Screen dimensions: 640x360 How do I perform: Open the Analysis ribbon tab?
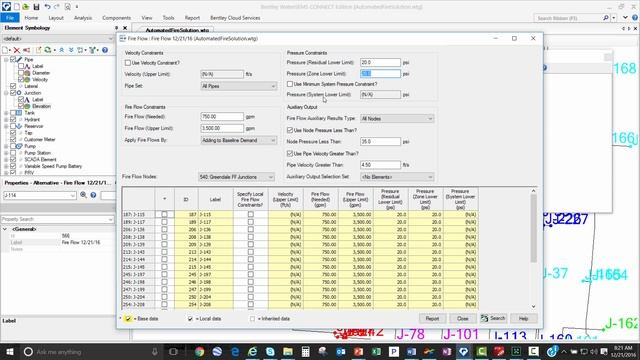pyautogui.click(x=83, y=18)
